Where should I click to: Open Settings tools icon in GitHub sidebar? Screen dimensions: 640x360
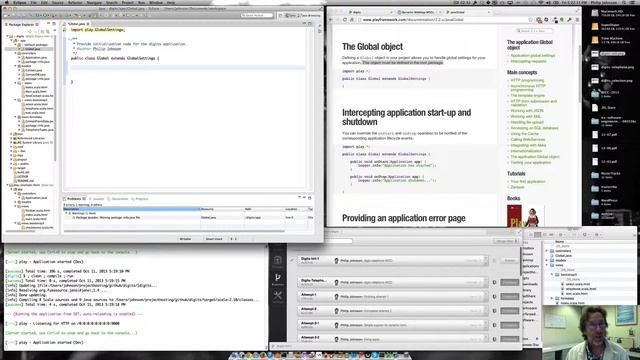click(x=278, y=297)
